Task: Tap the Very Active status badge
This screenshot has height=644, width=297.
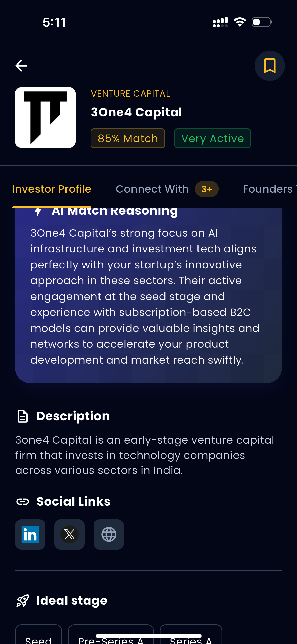Action: tap(212, 138)
